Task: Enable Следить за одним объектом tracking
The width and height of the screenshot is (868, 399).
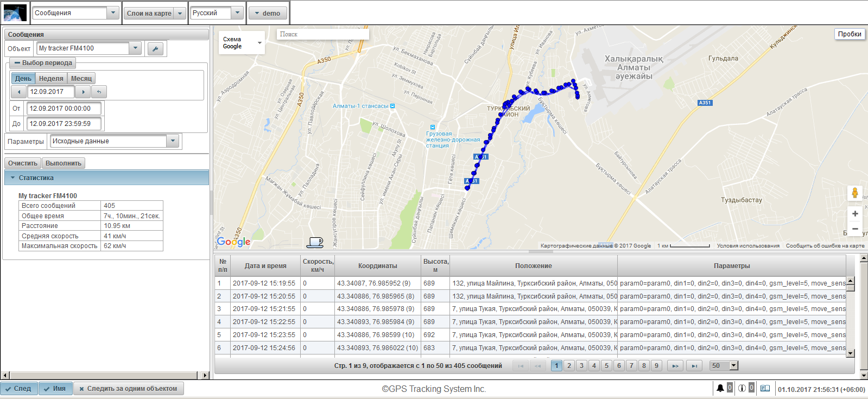Action: click(129, 389)
